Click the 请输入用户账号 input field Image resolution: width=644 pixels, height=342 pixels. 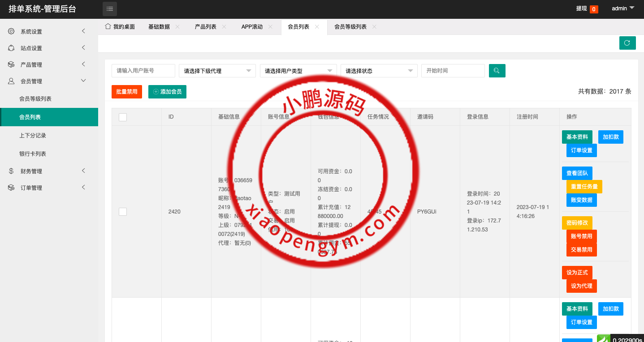143,71
